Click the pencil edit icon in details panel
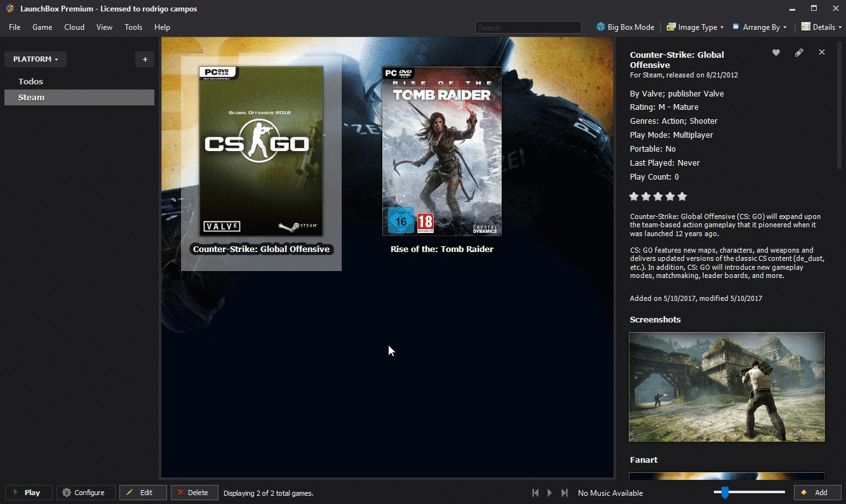Image resolution: width=846 pixels, height=504 pixels. click(799, 53)
